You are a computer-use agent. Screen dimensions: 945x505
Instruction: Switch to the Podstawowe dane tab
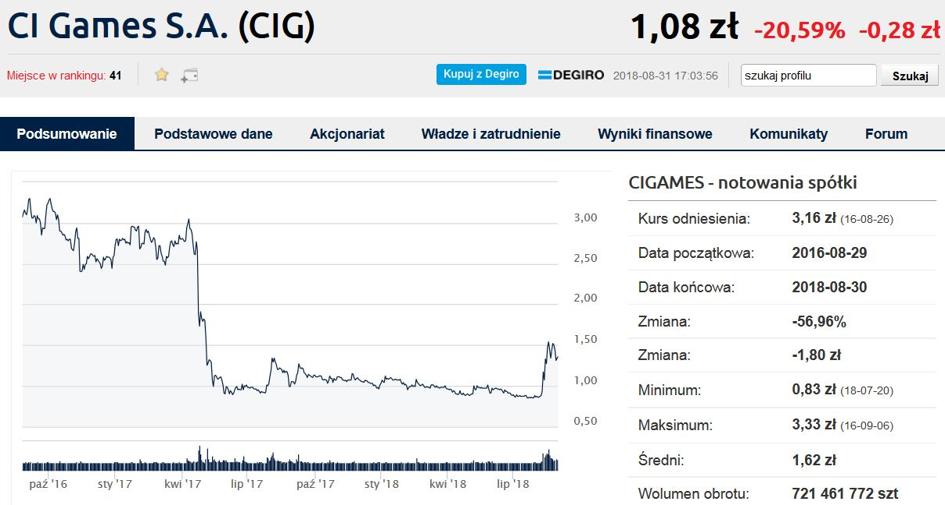click(213, 134)
